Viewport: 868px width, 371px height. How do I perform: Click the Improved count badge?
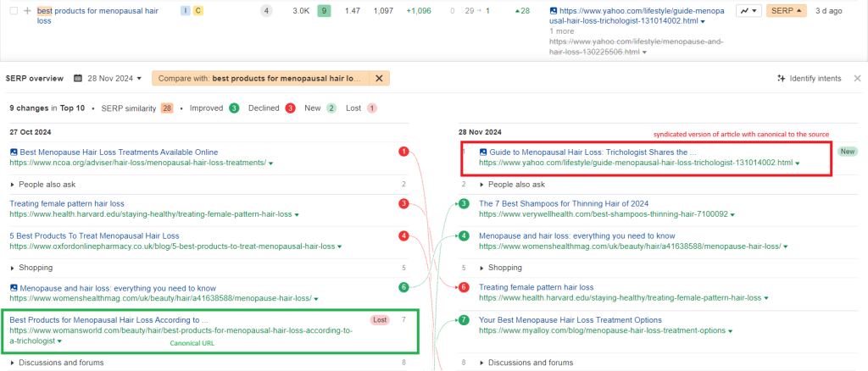[x=233, y=108]
